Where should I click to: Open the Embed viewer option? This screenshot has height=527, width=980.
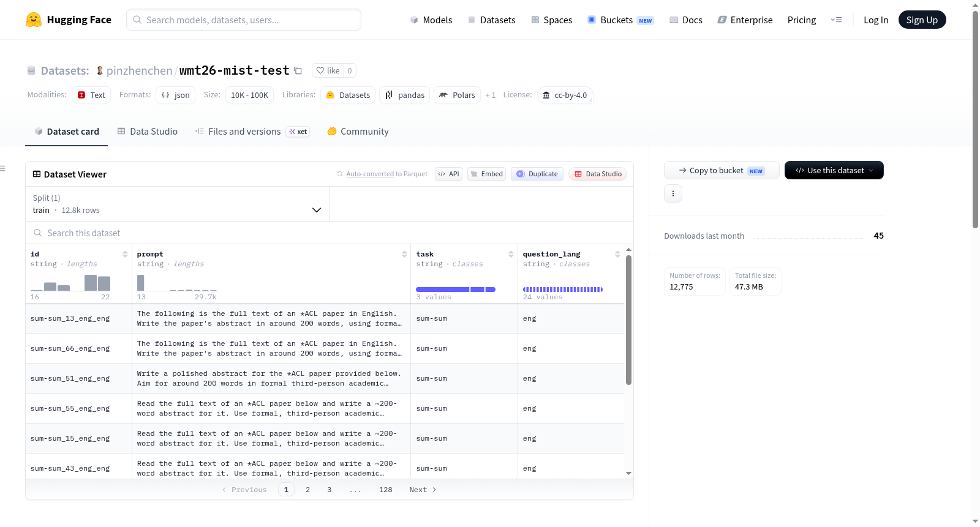pyautogui.click(x=487, y=174)
